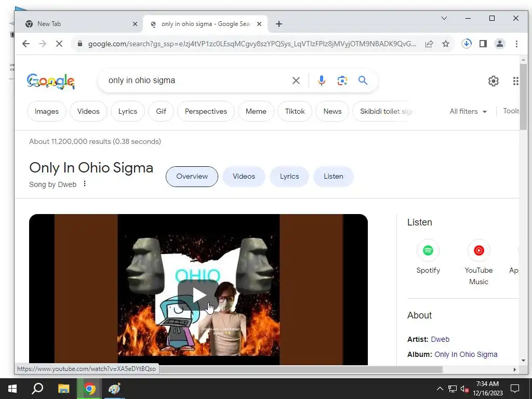Switch to the only in ohio sigma tab

point(205,24)
